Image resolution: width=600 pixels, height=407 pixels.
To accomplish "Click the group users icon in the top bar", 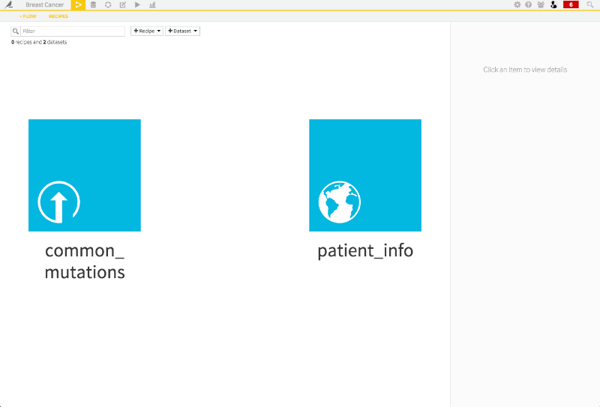I will pyautogui.click(x=541, y=5).
